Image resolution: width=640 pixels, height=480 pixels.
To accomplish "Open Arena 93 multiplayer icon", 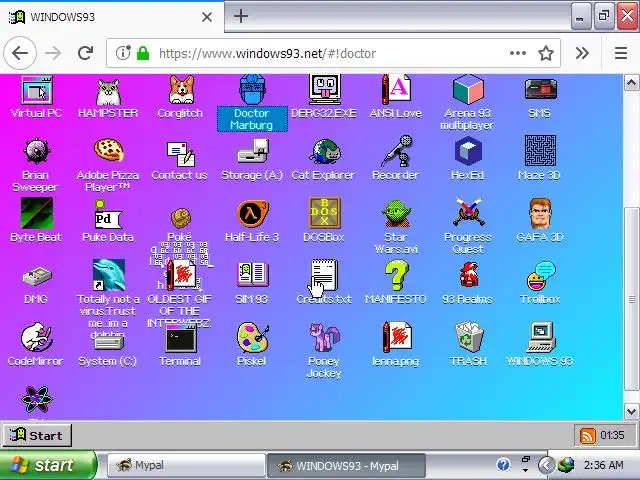I will 468,89.
